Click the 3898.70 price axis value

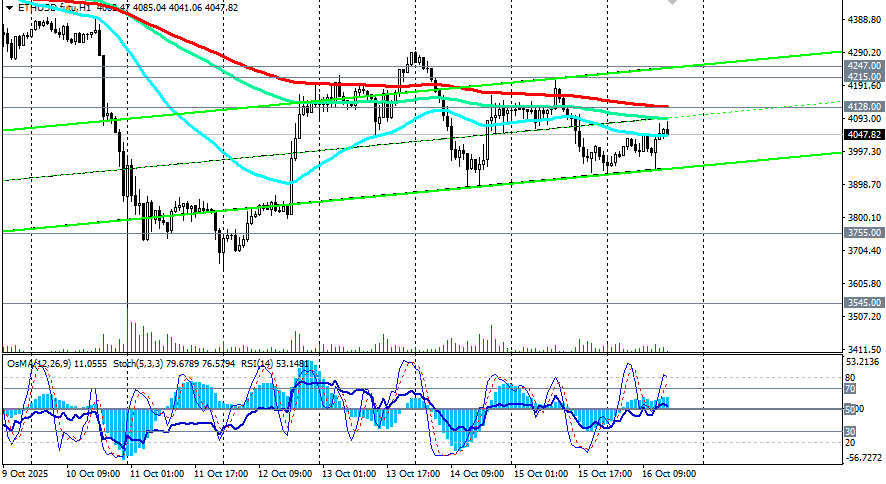[865, 185]
